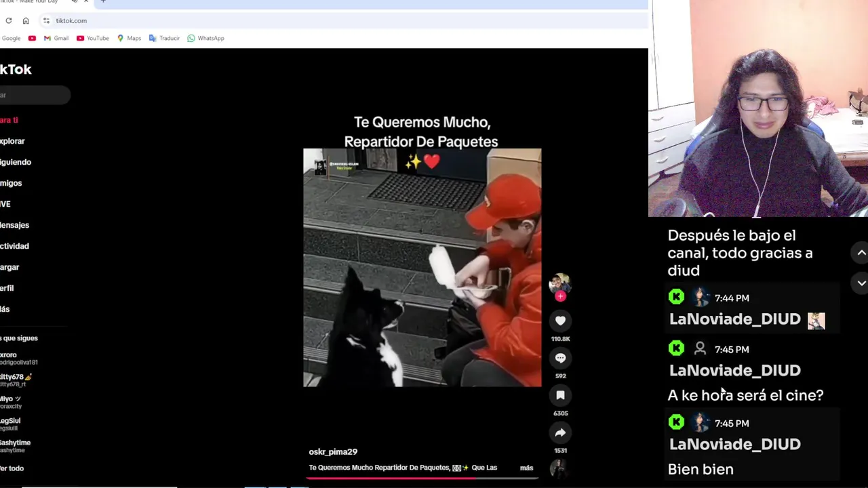The height and width of the screenshot is (488, 868).
Task: Open Mensajes in the sidebar
Action: [14, 225]
